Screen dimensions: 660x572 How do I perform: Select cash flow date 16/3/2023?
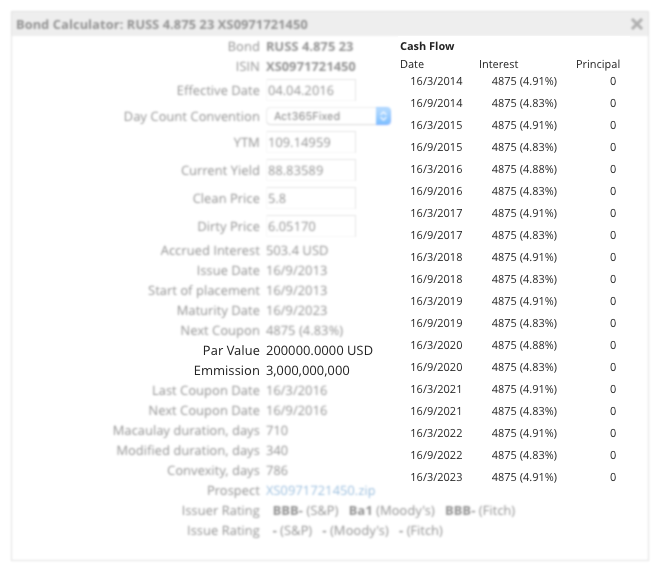(436, 477)
